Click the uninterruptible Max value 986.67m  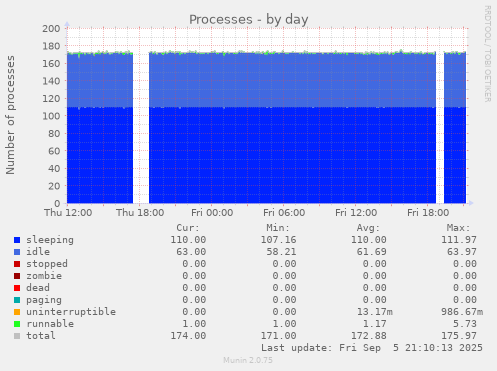tap(462, 312)
